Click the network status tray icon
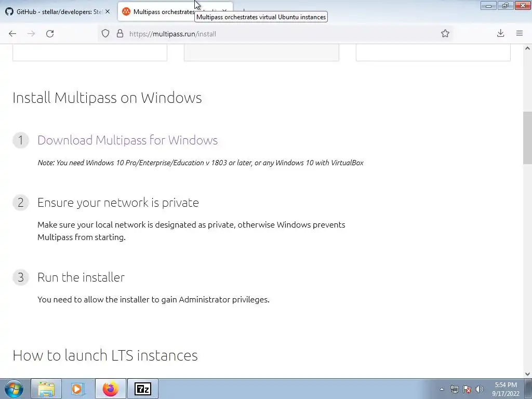 pos(454,389)
